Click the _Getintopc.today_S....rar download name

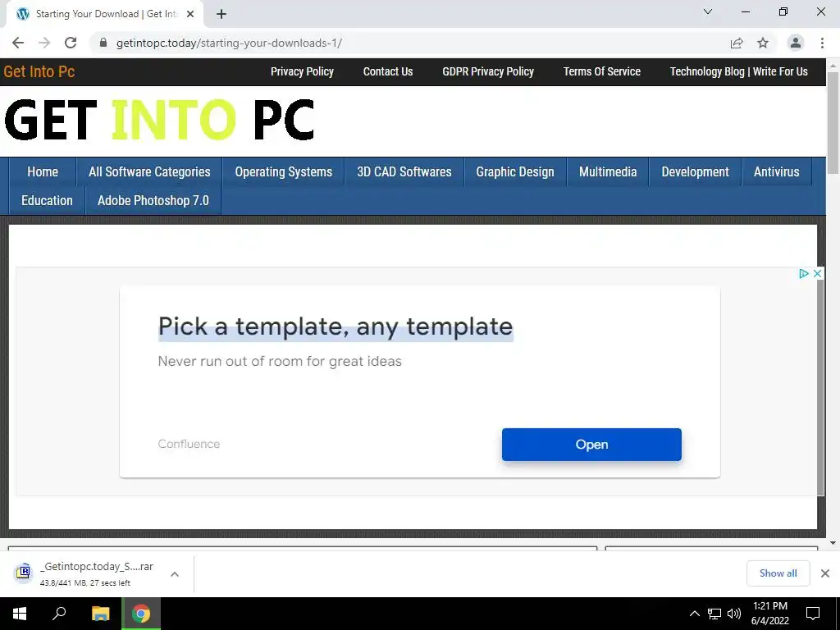click(x=97, y=566)
